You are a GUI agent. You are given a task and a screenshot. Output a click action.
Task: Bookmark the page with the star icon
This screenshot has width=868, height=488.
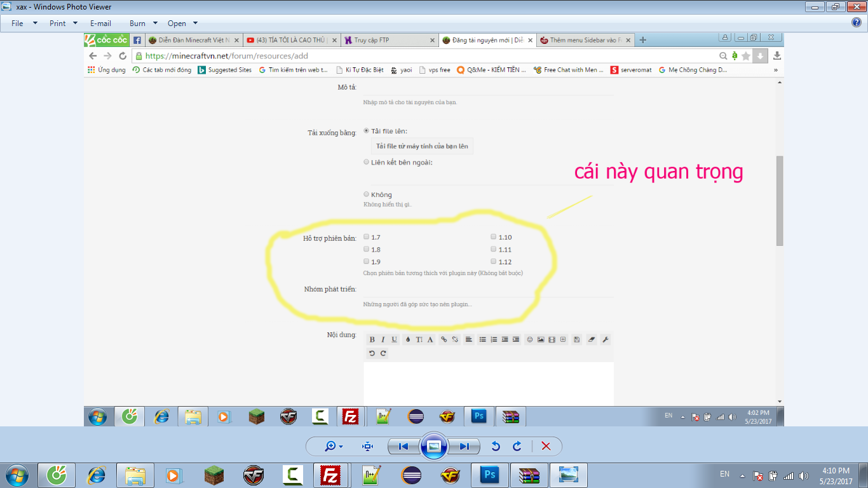click(x=746, y=56)
